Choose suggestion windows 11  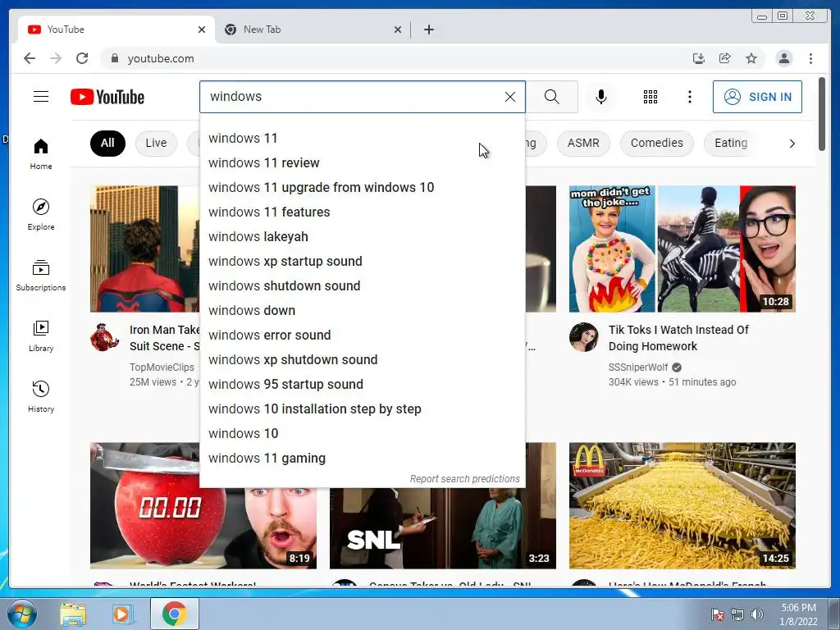[362, 138]
